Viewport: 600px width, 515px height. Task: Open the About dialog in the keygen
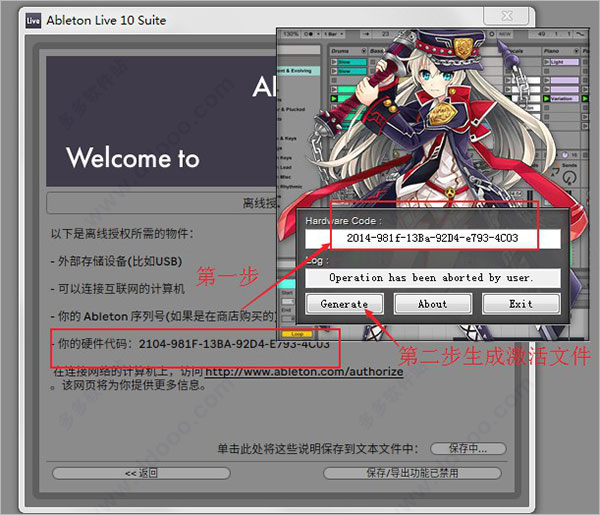coord(433,304)
